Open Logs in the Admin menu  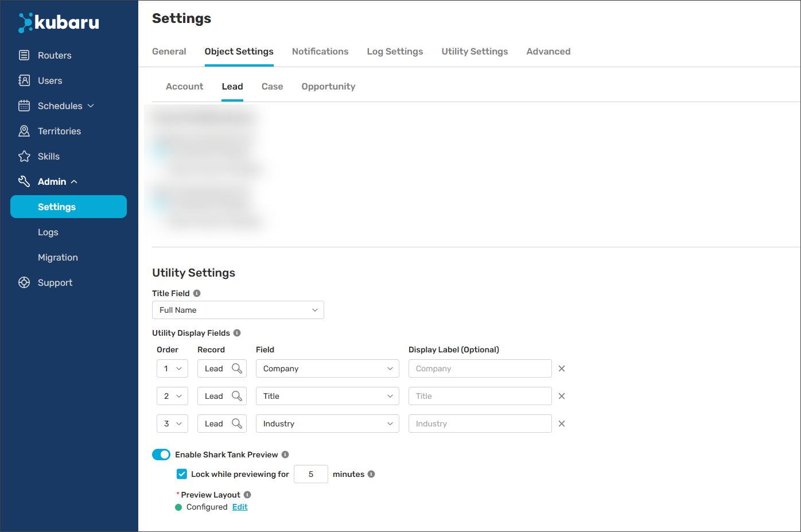pos(48,232)
